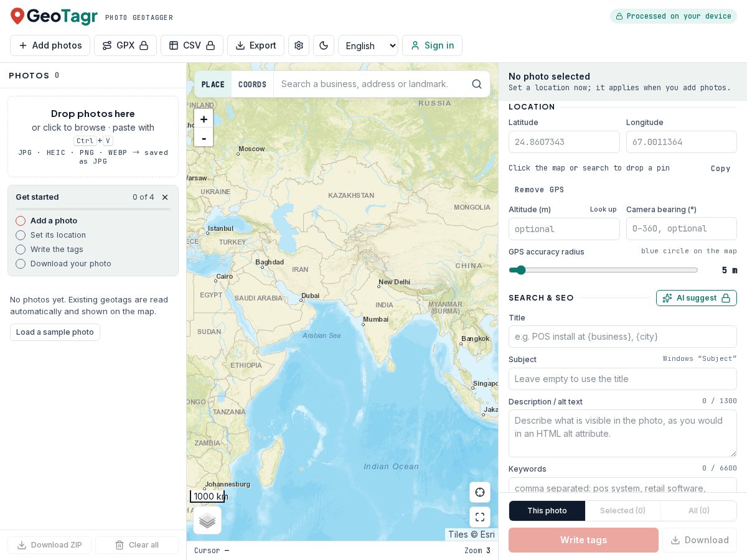Zoom out on the map
The width and height of the screenshot is (747, 560).
pos(204,138)
